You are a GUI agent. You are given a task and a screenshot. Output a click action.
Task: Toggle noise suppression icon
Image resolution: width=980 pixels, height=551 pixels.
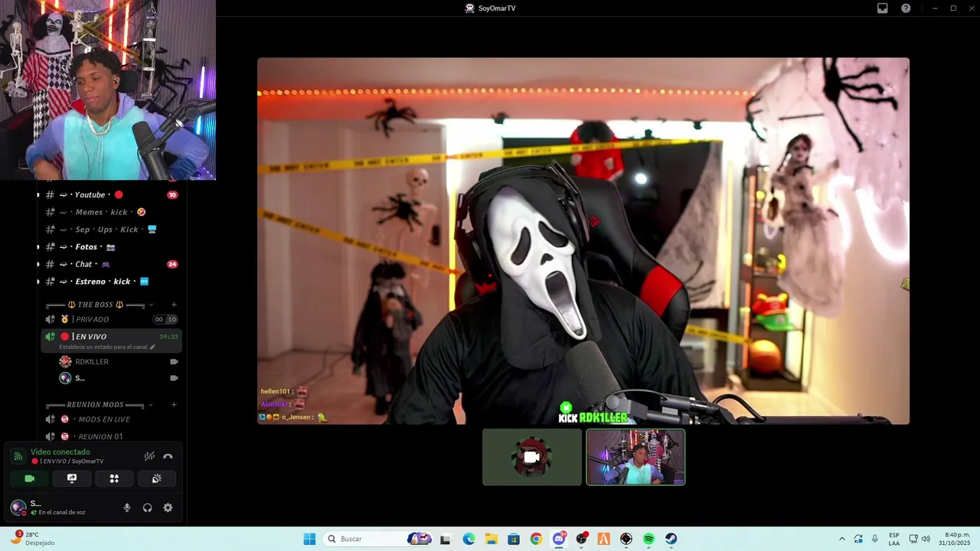tap(149, 456)
